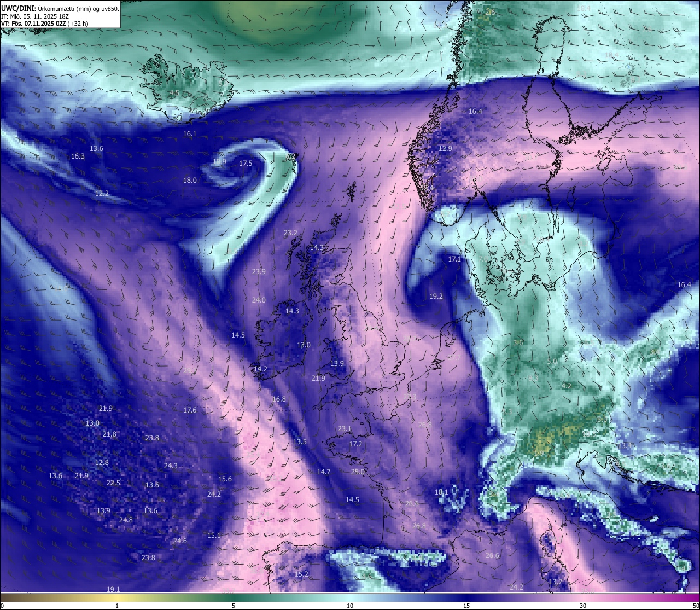Click the 'UWC/DINI: Úrkomumætti (mm) og uv850.' title
This screenshot has width=700, height=610.
pos(60,8)
